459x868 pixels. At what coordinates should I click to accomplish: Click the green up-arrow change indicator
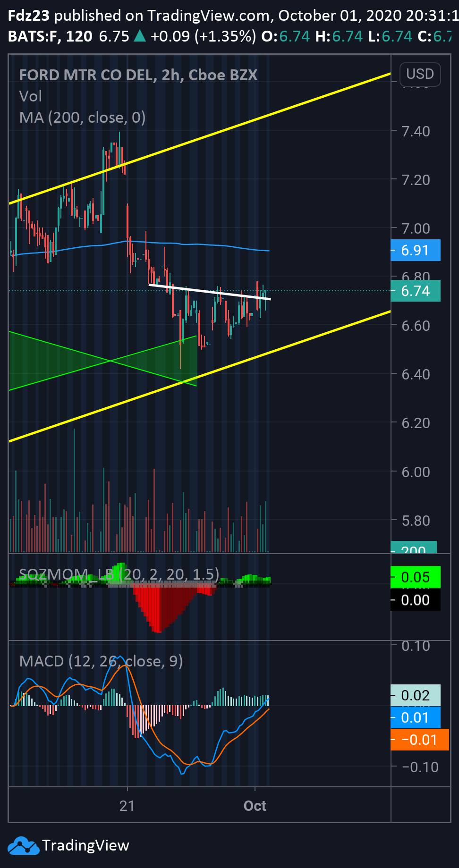point(140,36)
